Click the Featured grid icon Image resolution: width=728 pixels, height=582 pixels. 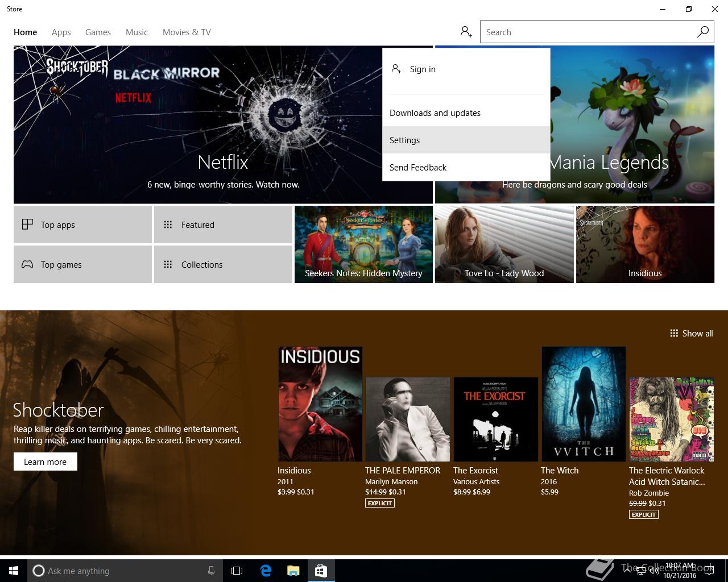[168, 225]
